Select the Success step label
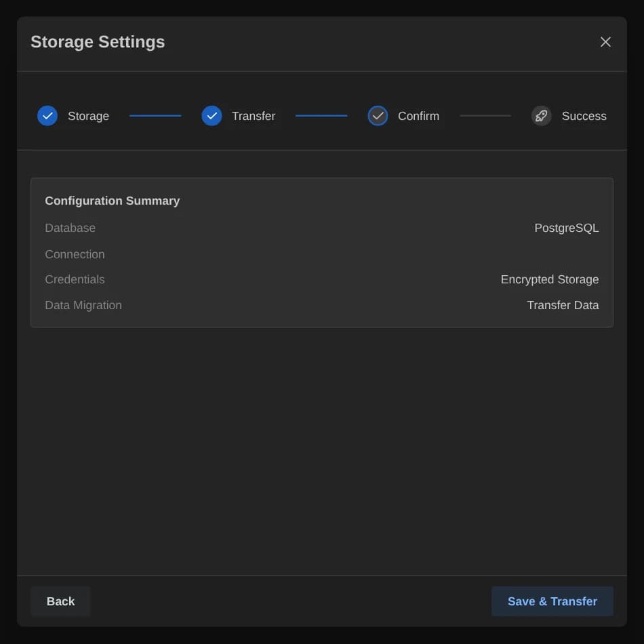The width and height of the screenshot is (644, 644). [584, 116]
